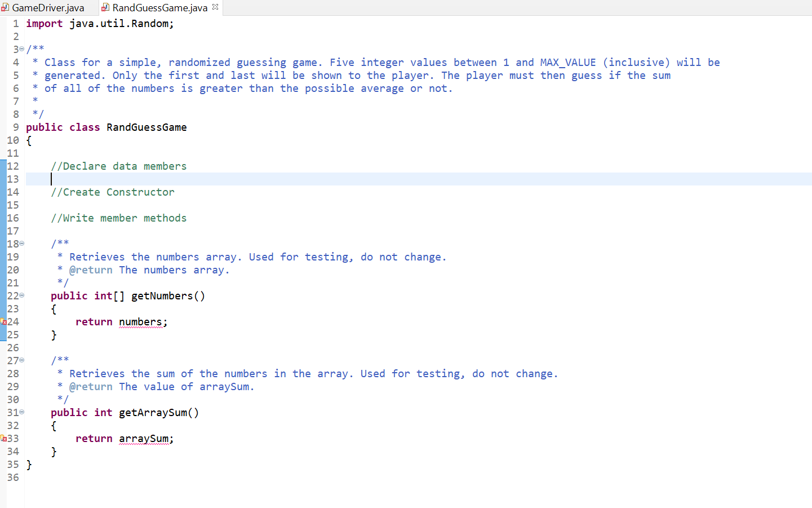The image size is (812, 508).
Task: Collapse the getNumbers Javadoc at line 18
Action: click(x=21, y=243)
